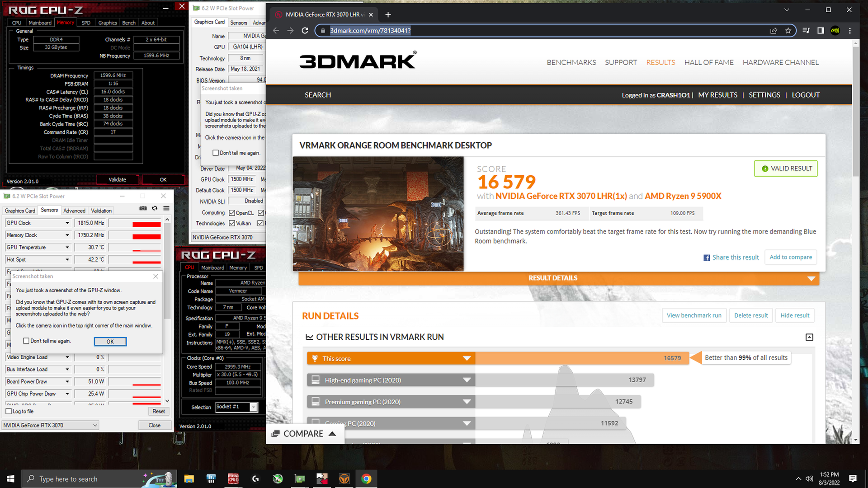Open Logitech G HUB taskbar icon
The height and width of the screenshot is (488, 868).
pos(255,479)
